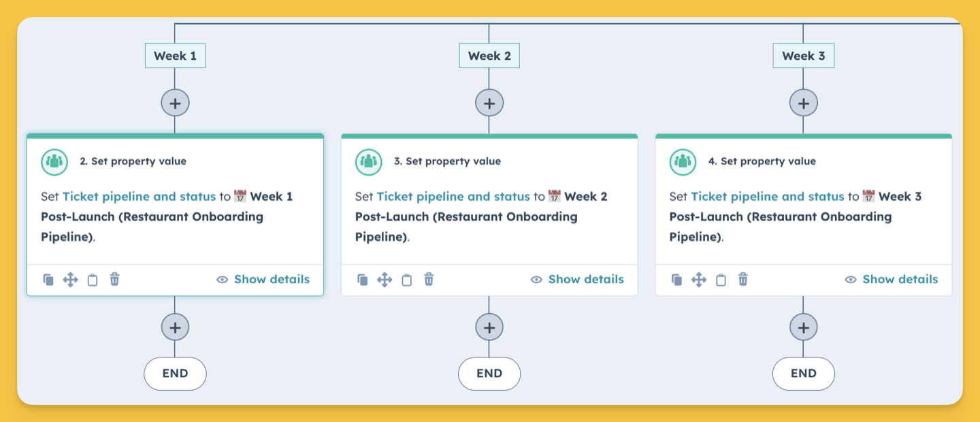
Task: Select the Week 3 branch label
Action: (x=804, y=56)
